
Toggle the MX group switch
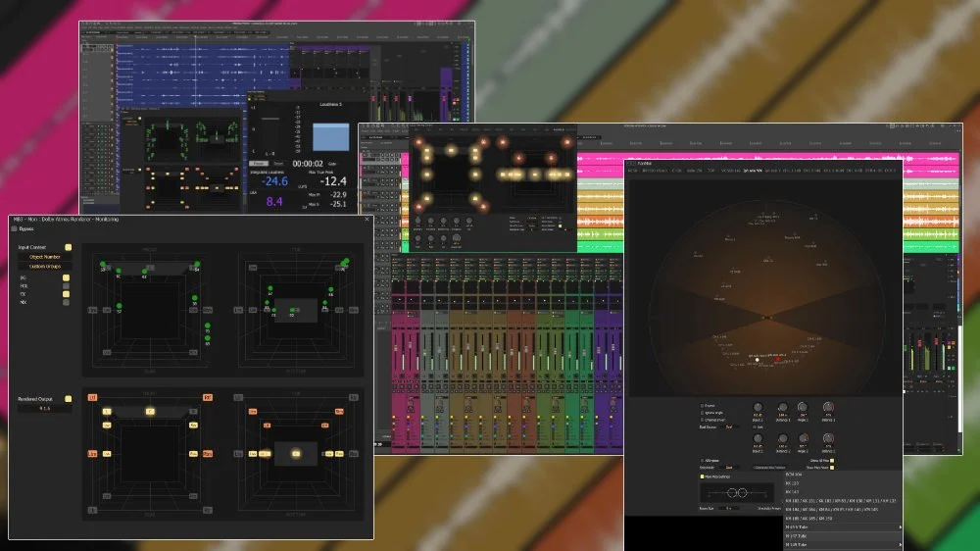click(66, 302)
